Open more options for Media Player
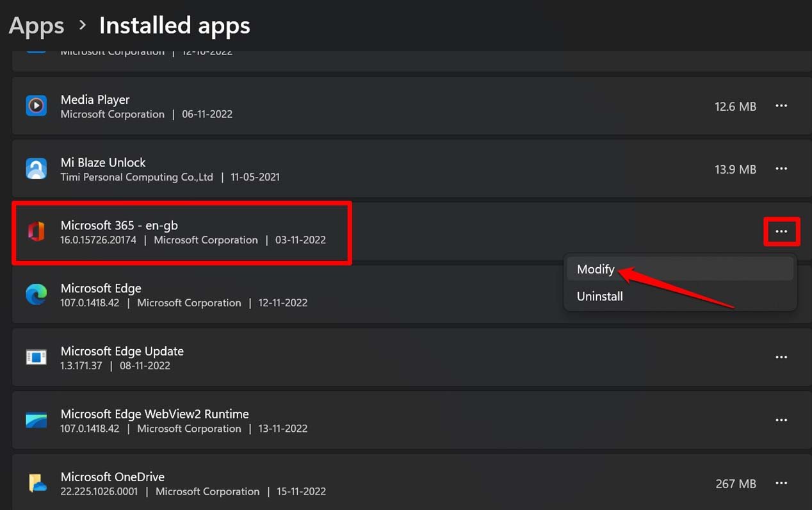812x510 pixels. click(x=781, y=106)
